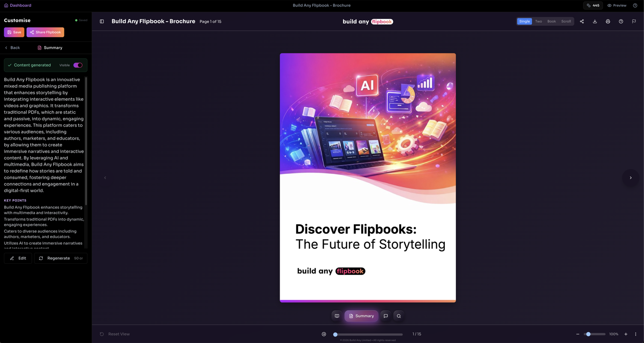Switch to Single page view
This screenshot has height=343, width=644.
click(x=524, y=22)
